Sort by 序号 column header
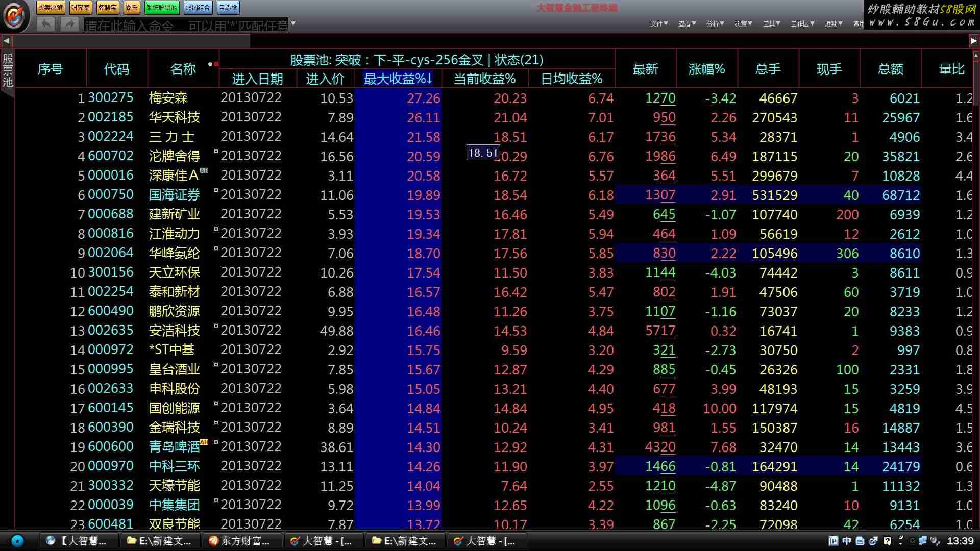The width and height of the screenshot is (980, 551). (x=51, y=69)
